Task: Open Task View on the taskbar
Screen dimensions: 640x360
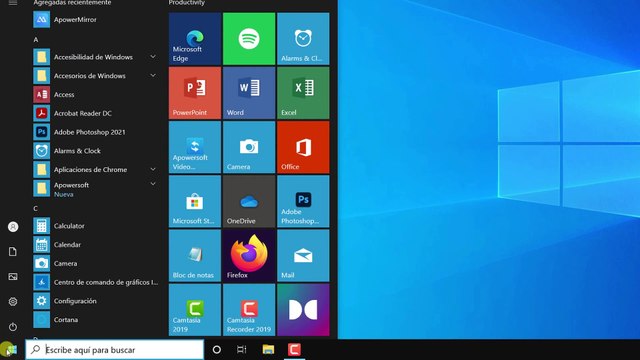Action: [x=242, y=350]
